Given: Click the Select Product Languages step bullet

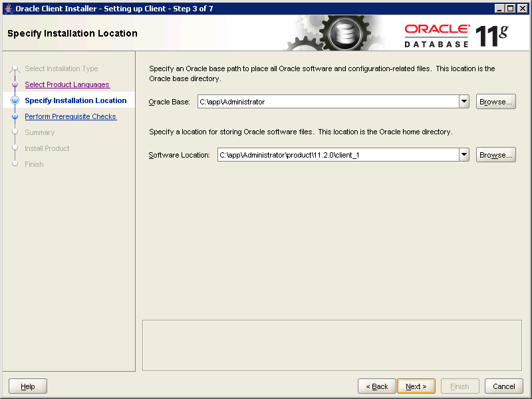Looking at the screenshot, I should coord(15,84).
